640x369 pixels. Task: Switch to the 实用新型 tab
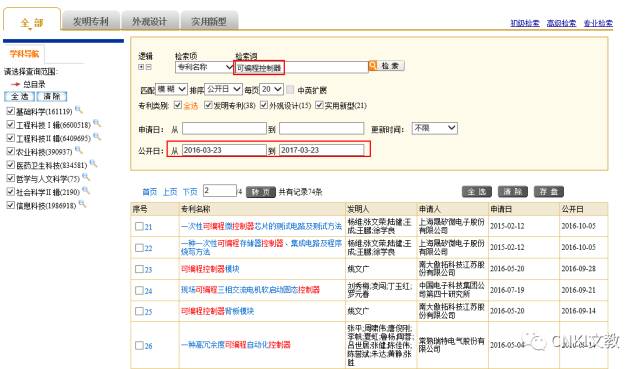[209, 21]
